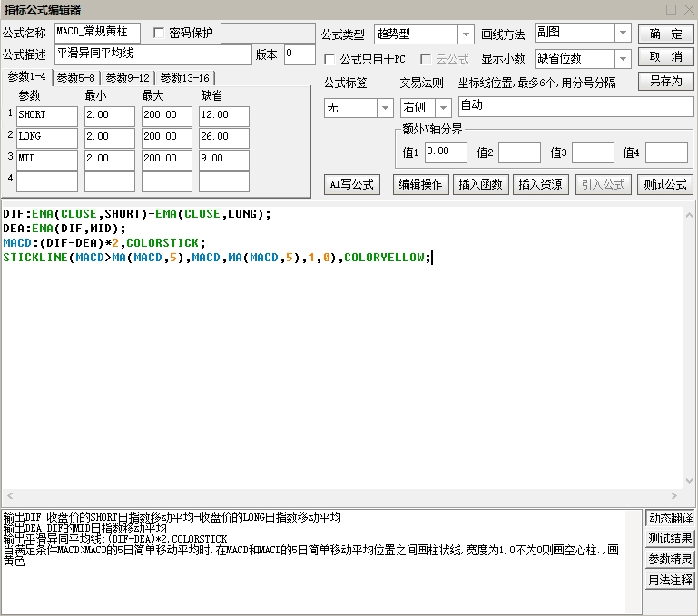
Task: Switch to the 参数1-4 tab
Action: coord(26,77)
